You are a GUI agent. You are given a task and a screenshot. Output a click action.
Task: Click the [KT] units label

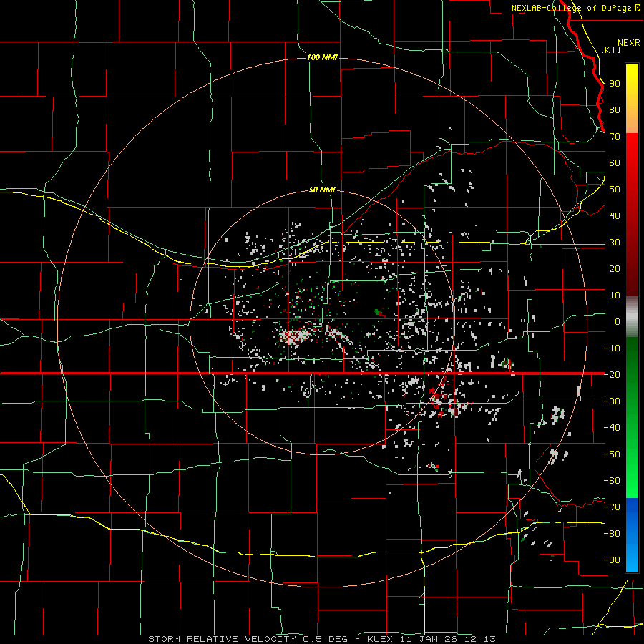pos(610,49)
